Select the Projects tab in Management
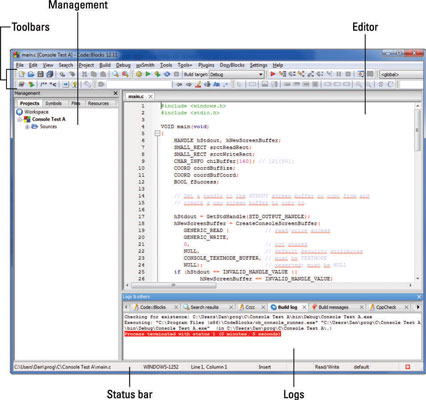The height and width of the screenshot is (400, 426). [x=30, y=103]
